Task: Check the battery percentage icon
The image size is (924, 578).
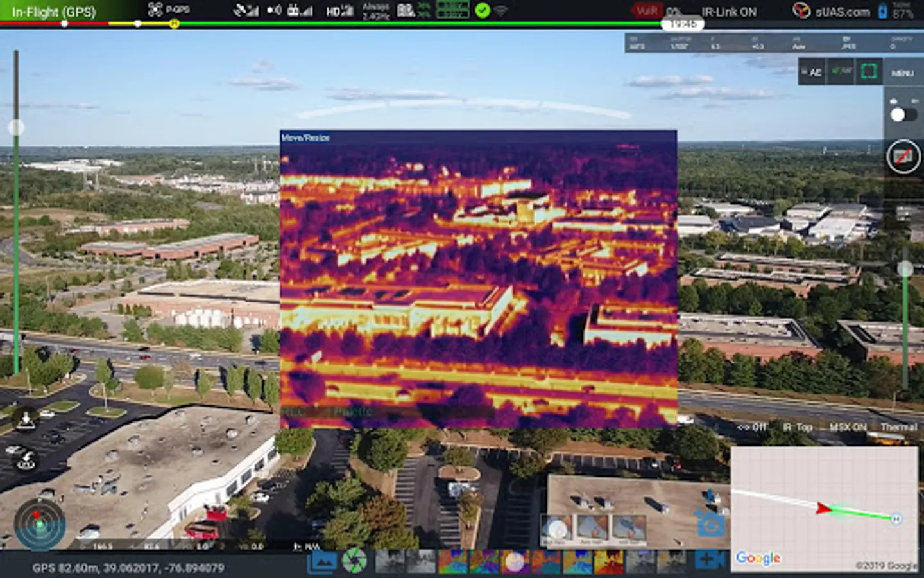Action: point(883,11)
